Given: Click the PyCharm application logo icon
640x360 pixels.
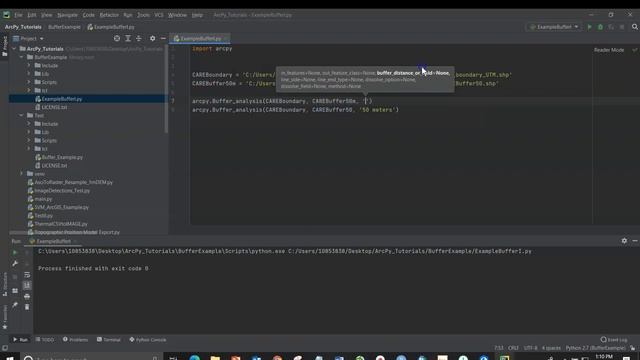Looking at the screenshot, I should [7, 15].
